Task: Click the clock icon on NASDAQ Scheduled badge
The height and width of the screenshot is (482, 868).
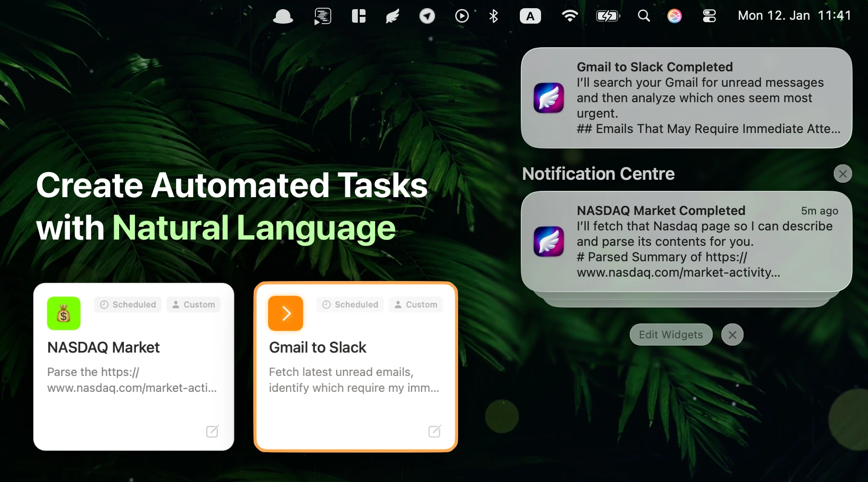Action: point(104,304)
